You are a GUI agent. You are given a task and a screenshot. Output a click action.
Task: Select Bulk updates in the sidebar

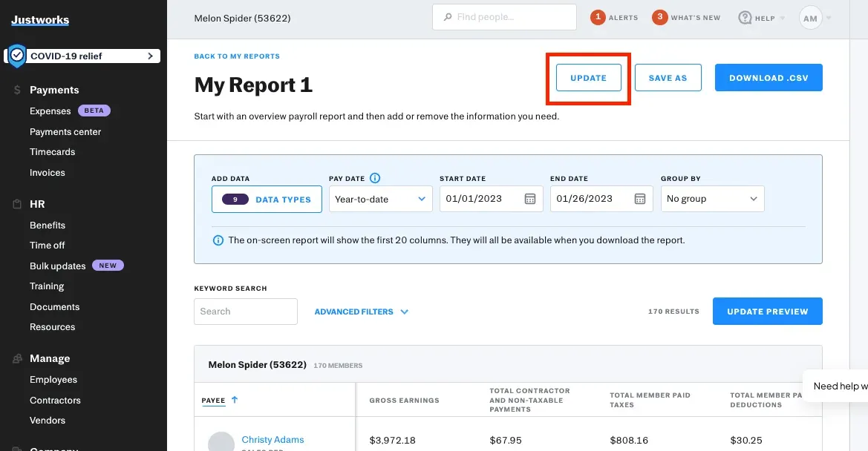pos(57,265)
